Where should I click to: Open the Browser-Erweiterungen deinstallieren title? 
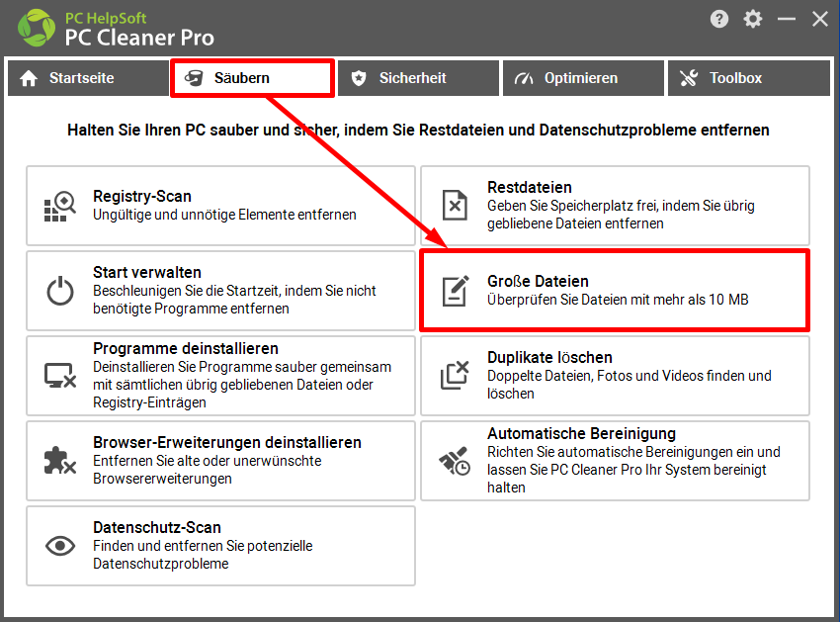[x=227, y=442]
